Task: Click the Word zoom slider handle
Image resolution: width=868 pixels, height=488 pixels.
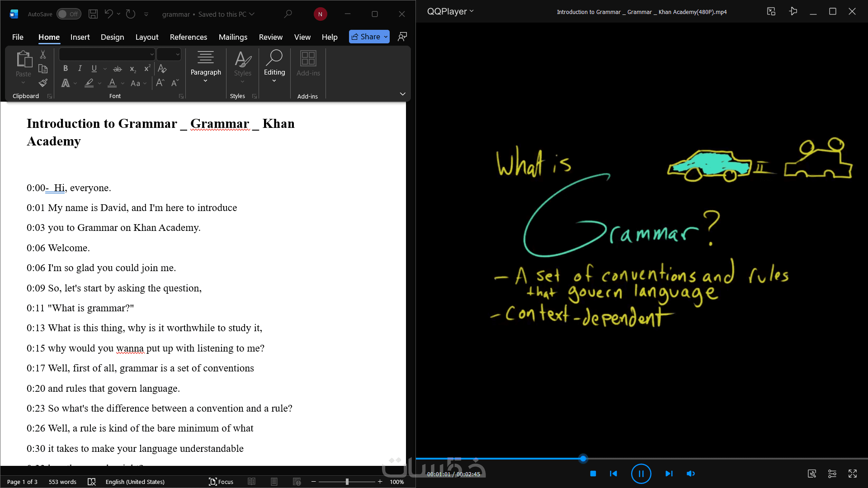Action: (347, 482)
